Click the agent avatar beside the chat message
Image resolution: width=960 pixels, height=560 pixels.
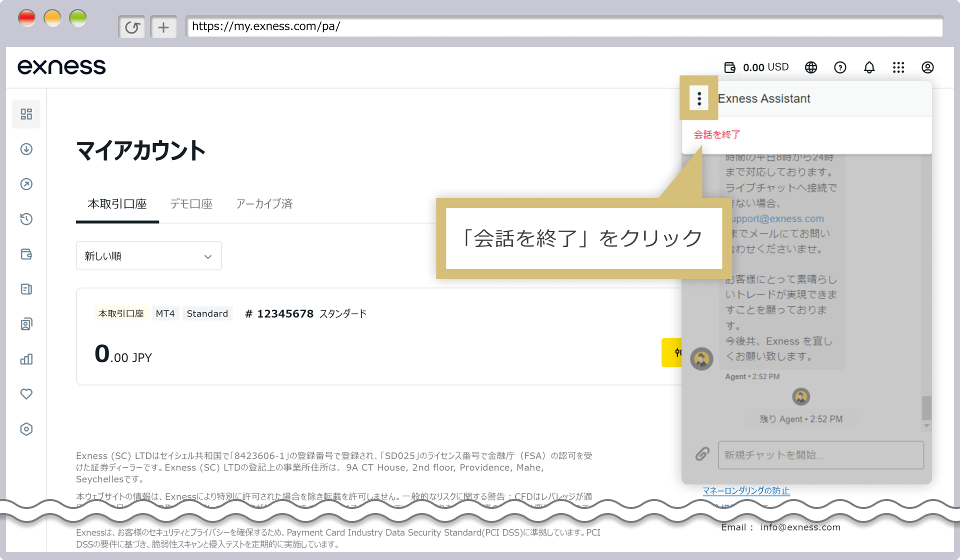coord(701,358)
